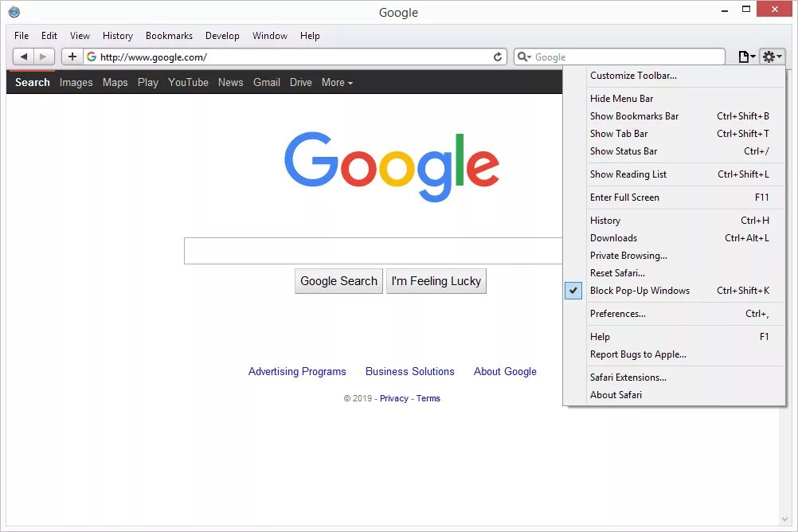This screenshot has height=532, width=798.
Task: Click the Google favicon in address bar
Action: [x=92, y=57]
